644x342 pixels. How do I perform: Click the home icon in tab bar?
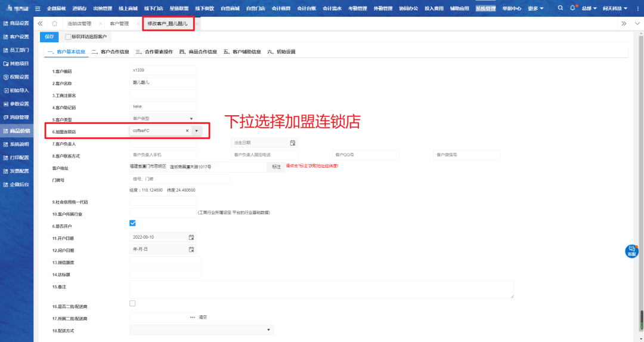tap(54, 23)
